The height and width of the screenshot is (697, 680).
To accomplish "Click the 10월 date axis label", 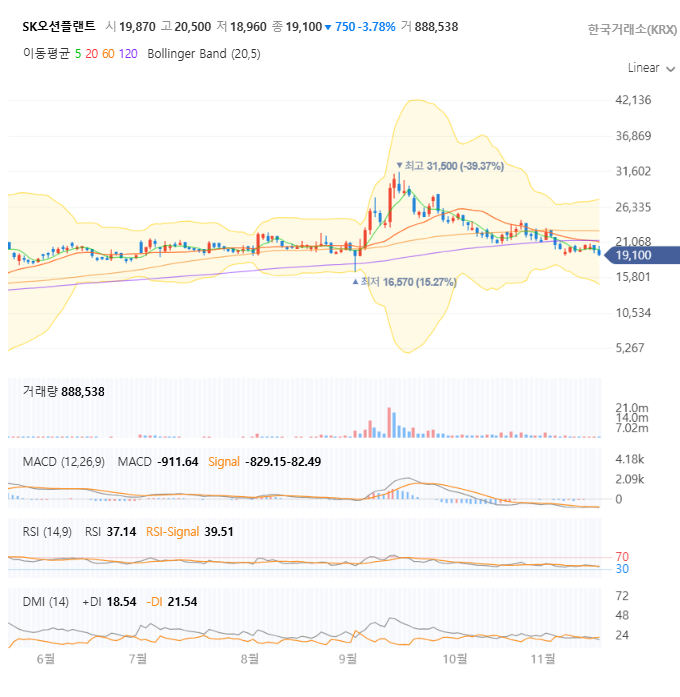I will coord(455,659).
